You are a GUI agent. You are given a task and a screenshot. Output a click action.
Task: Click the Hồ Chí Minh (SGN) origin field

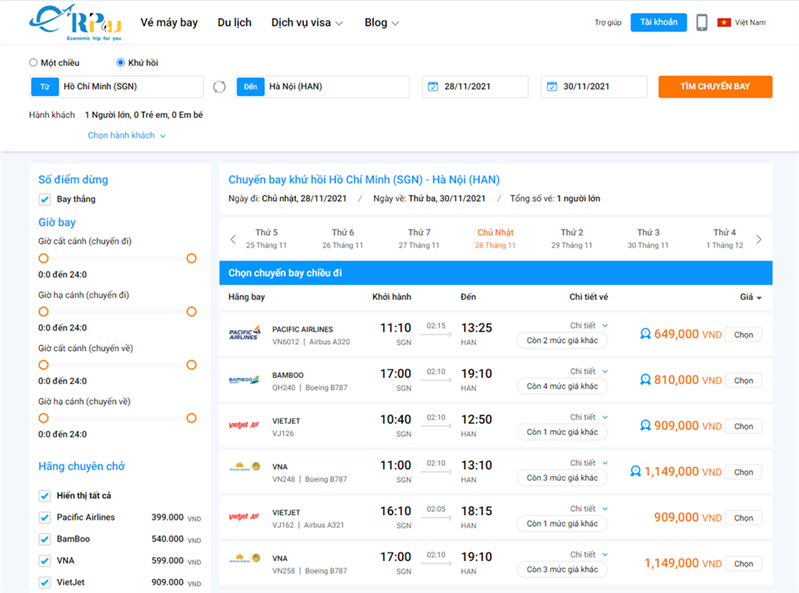(117, 87)
